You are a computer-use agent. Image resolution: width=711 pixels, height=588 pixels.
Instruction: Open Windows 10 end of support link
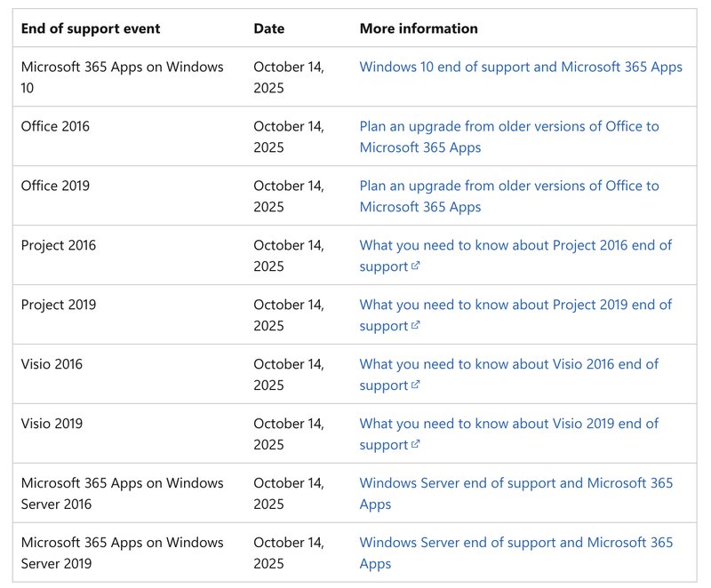521,67
